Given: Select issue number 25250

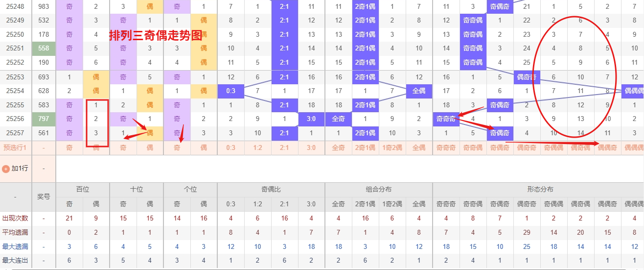Looking at the screenshot, I should pos(16,34).
